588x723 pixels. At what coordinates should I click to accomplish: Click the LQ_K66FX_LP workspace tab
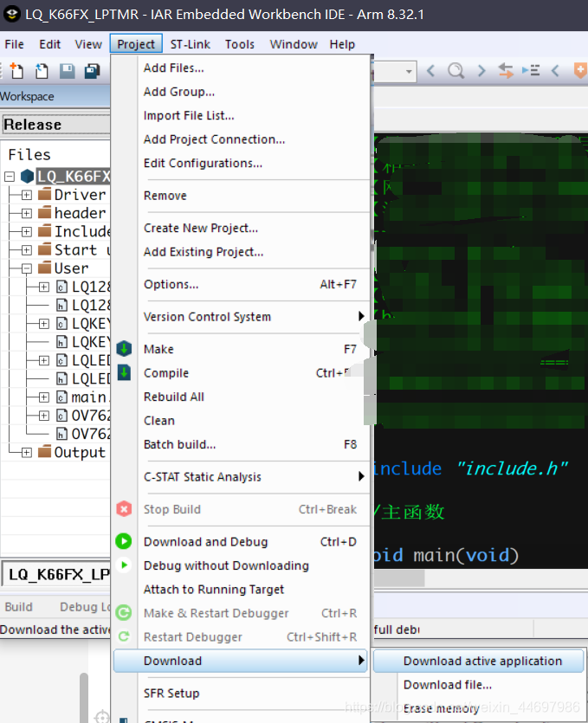(56, 574)
